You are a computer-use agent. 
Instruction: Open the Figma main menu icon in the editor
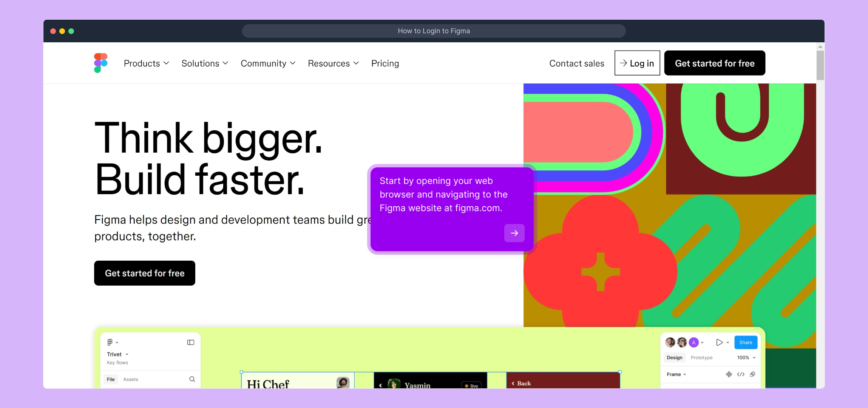pos(110,342)
